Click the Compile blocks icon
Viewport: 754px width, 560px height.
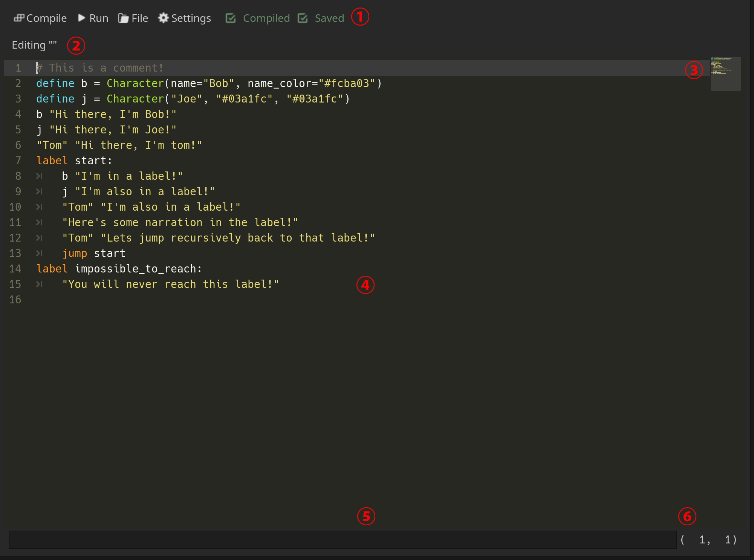[x=19, y=18]
